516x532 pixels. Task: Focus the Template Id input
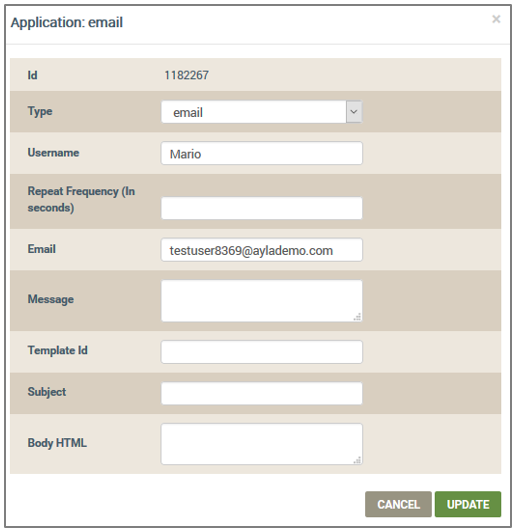pyautogui.click(x=262, y=352)
